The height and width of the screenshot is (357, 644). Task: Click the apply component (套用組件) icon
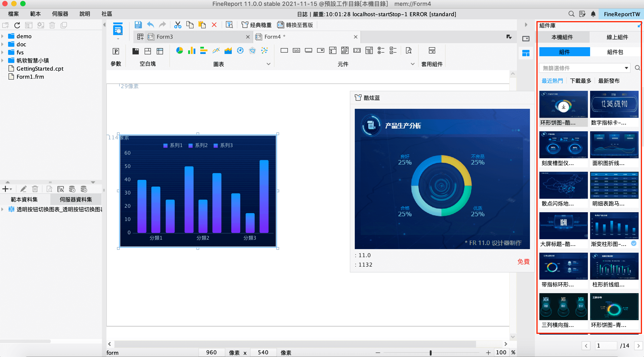432,51
